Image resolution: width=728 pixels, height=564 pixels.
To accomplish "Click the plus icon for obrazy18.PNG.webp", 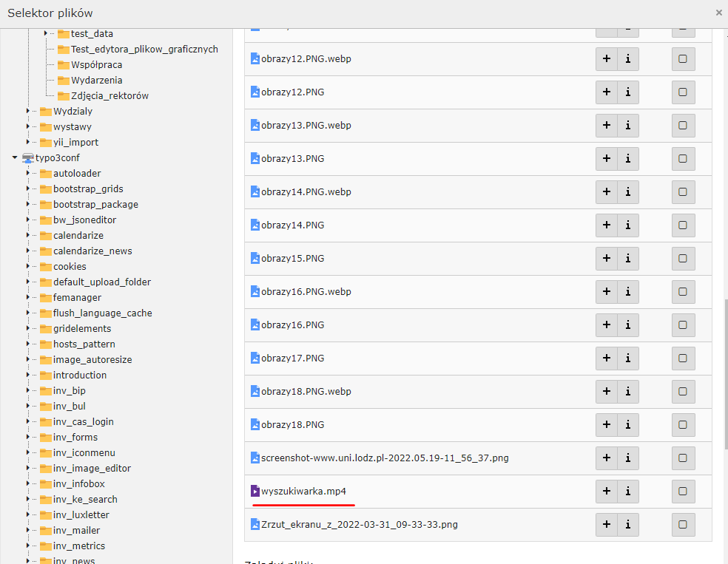I will [x=607, y=392].
